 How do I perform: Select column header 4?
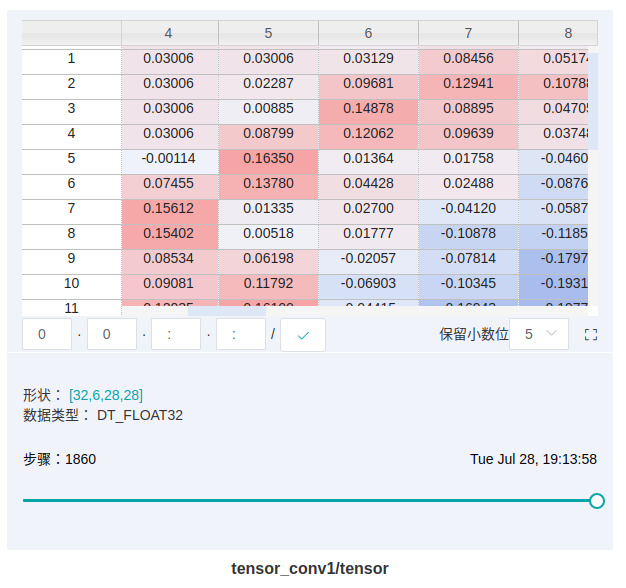(168, 33)
